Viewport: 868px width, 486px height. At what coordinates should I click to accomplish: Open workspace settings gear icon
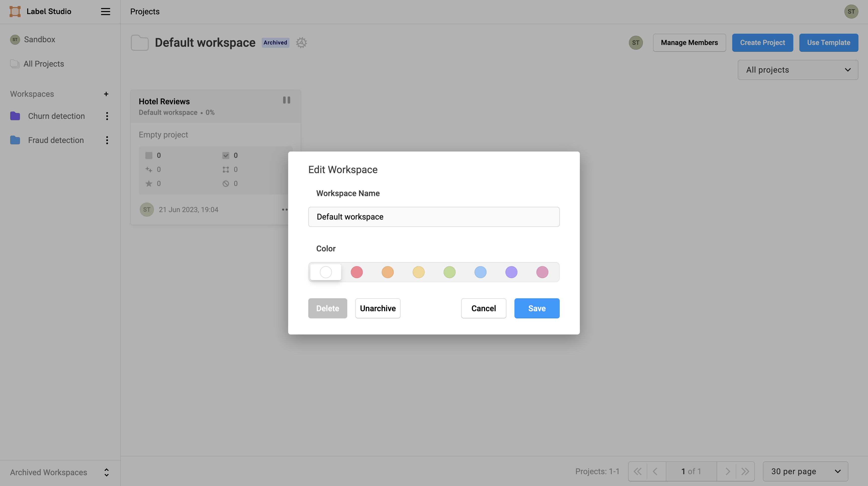301,43
